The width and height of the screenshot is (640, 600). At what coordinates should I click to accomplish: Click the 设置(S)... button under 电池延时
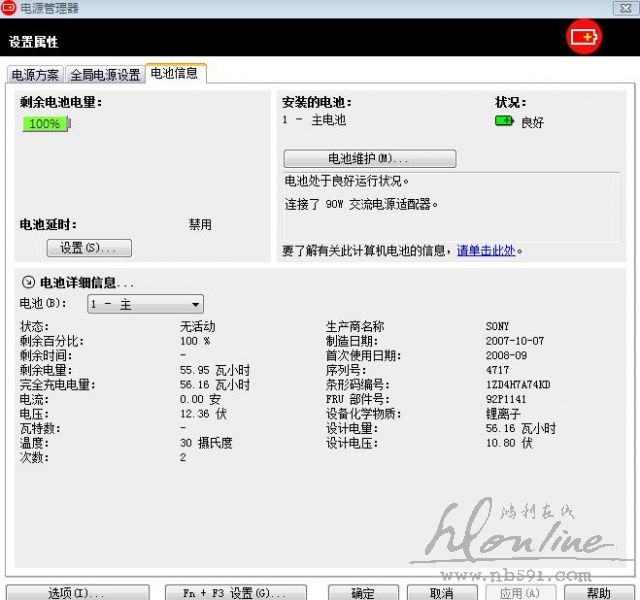(x=89, y=248)
